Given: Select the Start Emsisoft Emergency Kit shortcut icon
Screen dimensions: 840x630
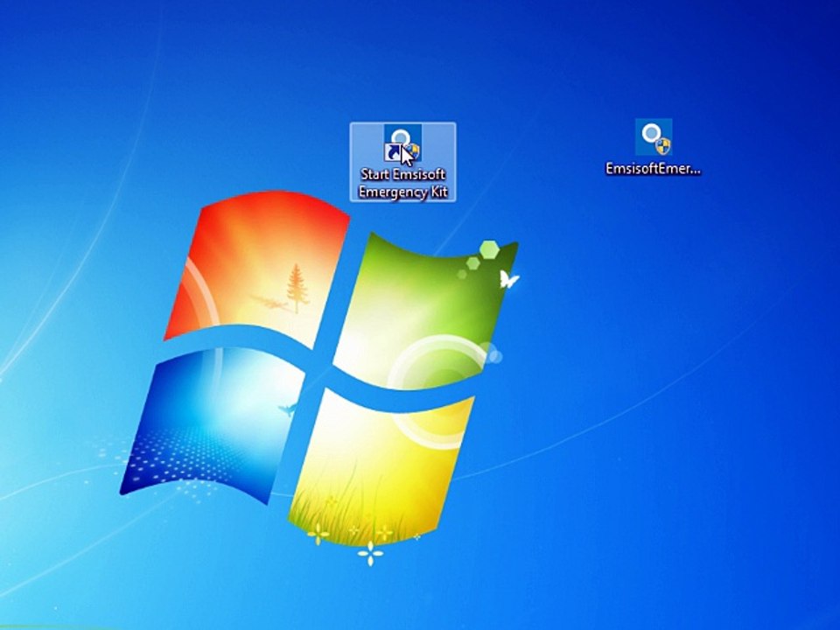Looking at the screenshot, I should 402,143.
